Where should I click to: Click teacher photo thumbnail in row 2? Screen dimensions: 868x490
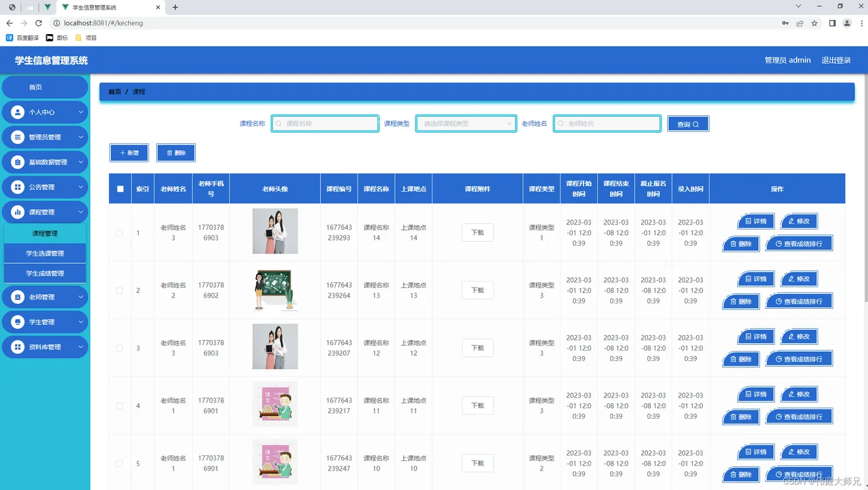tap(275, 289)
